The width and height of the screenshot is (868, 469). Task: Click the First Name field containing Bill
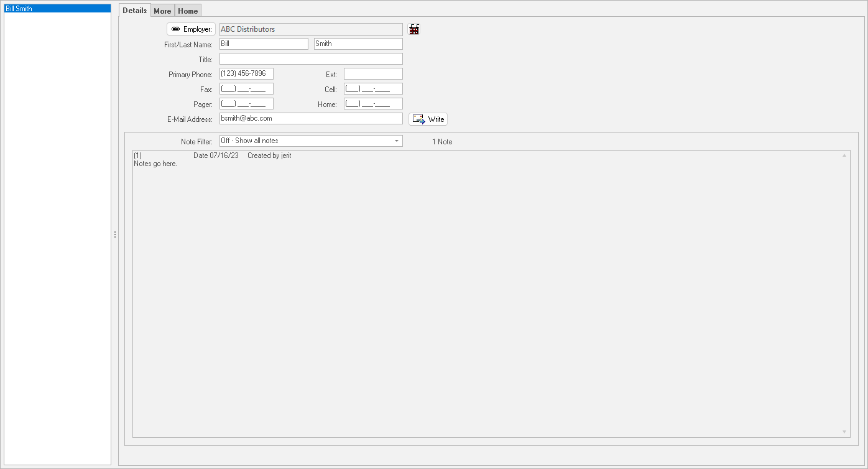click(264, 44)
